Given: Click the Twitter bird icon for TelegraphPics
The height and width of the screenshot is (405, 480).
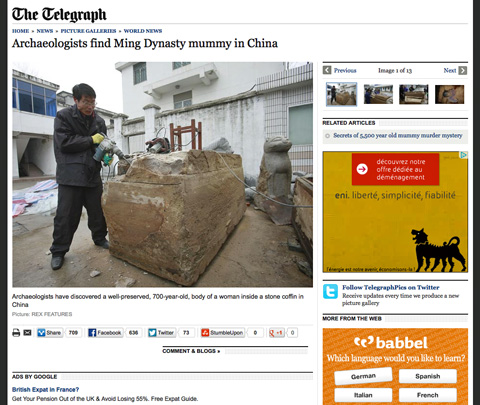Looking at the screenshot, I should click(330, 292).
